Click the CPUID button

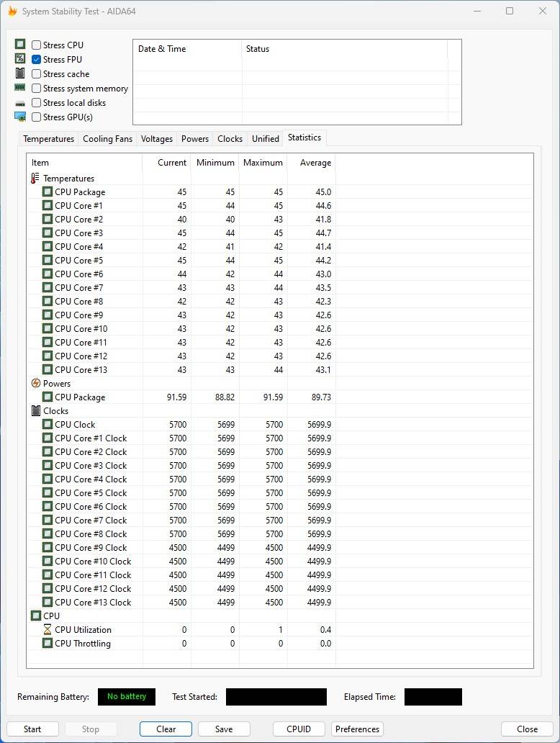299,729
